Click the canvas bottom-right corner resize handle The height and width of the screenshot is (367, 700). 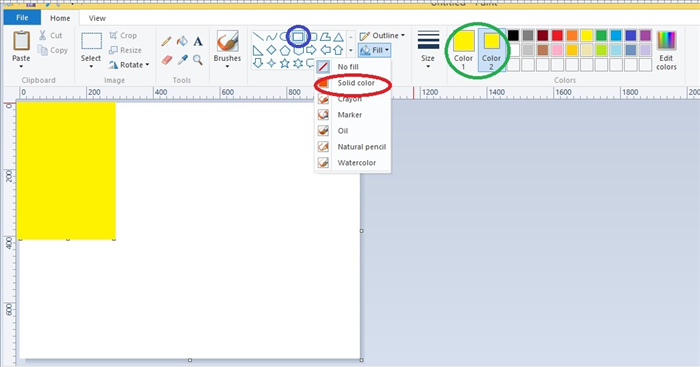coord(361,360)
